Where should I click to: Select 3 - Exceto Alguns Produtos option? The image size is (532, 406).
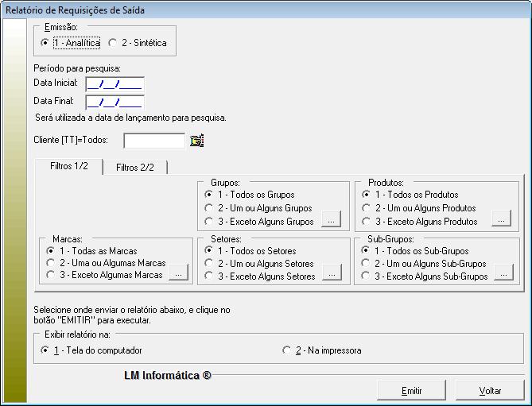367,222
